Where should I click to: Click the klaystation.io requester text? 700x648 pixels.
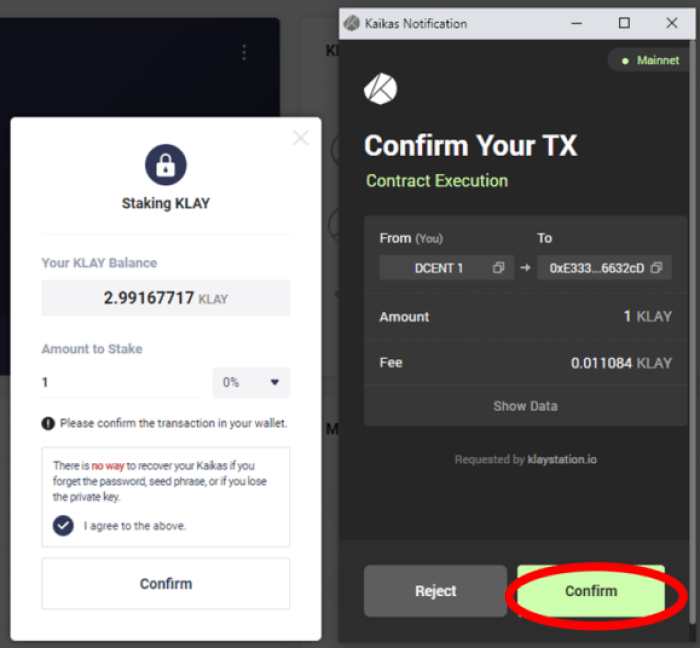click(562, 459)
